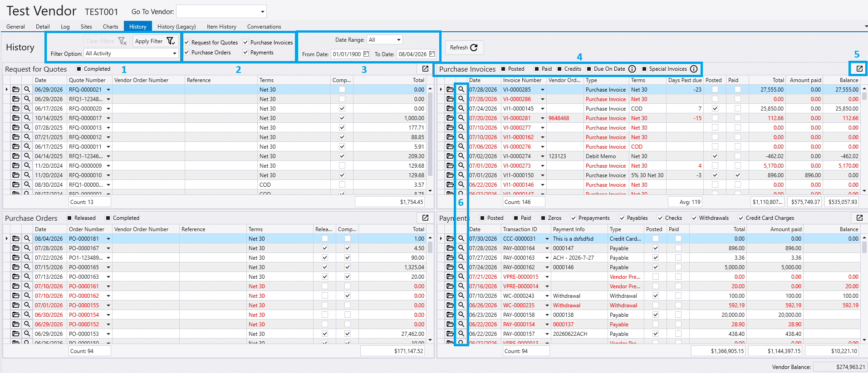Preview invoice VI-0000285 with magnifier icon

461,90
